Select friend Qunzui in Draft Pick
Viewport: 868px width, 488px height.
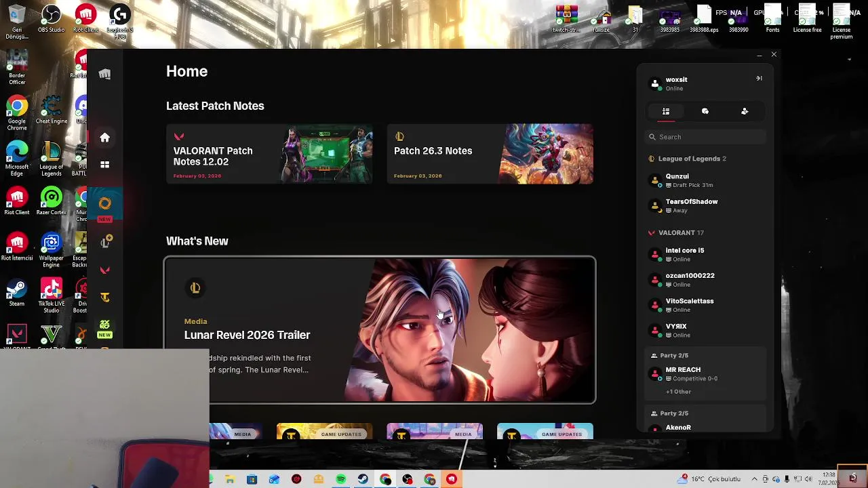(706, 180)
